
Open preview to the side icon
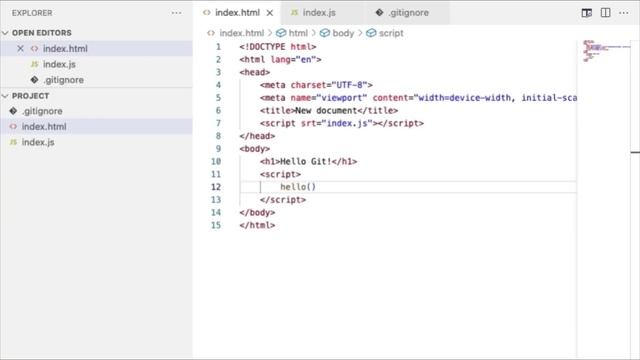587,13
